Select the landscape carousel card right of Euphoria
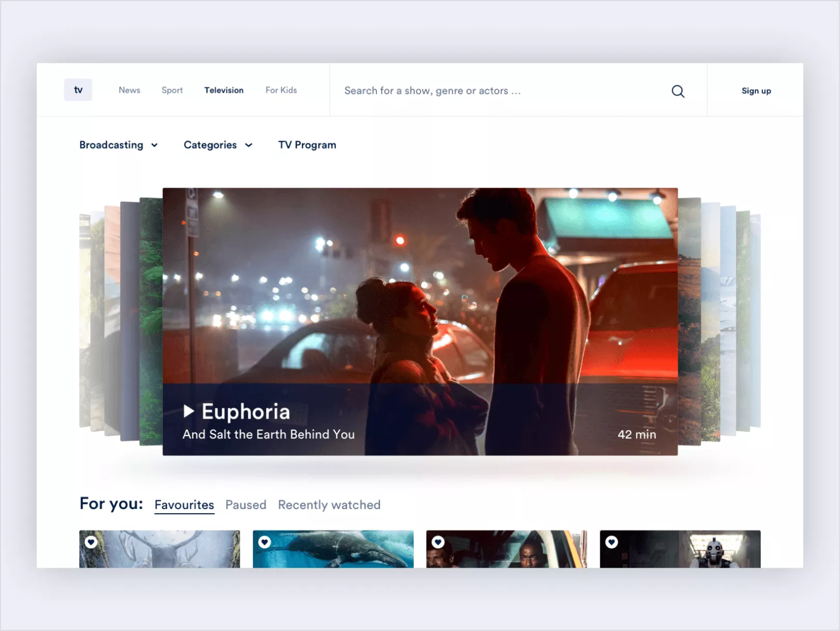Image resolution: width=840 pixels, height=631 pixels. click(x=689, y=321)
